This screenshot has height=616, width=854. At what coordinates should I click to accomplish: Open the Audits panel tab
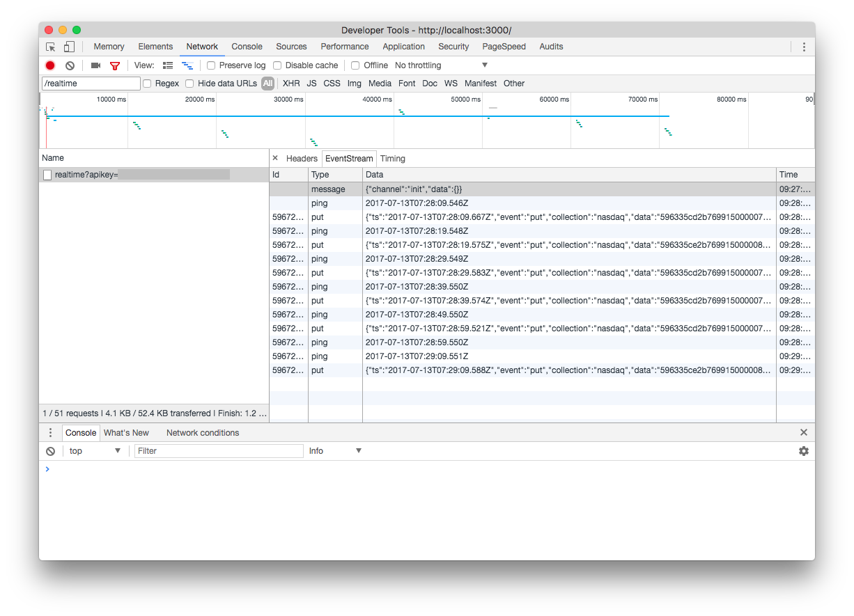(551, 47)
